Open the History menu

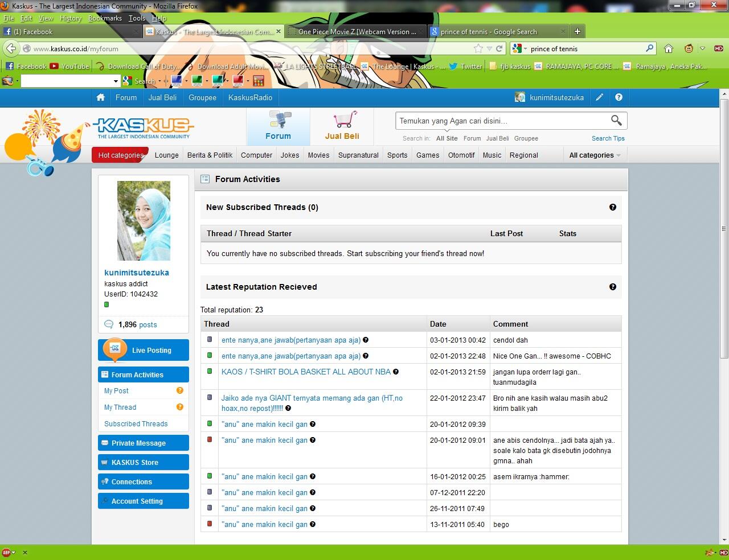[71, 18]
